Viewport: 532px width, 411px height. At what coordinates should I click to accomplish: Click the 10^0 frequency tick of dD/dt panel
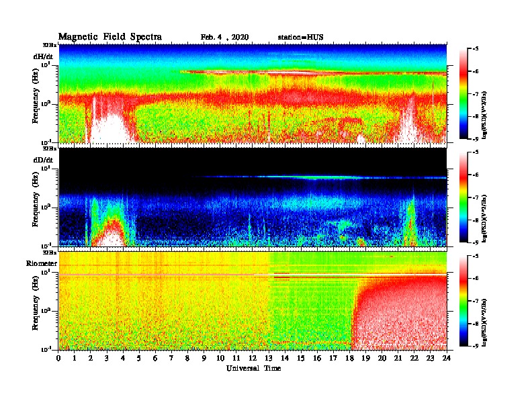(x=46, y=208)
